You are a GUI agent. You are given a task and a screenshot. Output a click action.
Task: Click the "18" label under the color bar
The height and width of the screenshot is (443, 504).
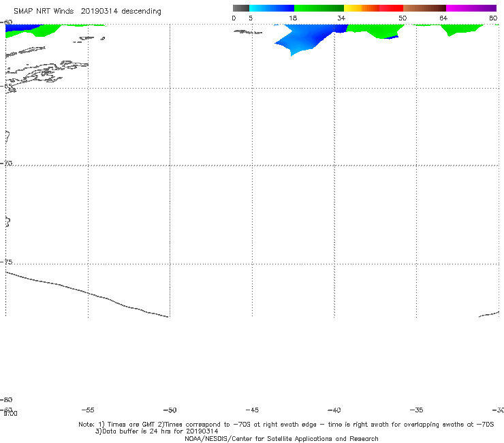[x=293, y=18]
